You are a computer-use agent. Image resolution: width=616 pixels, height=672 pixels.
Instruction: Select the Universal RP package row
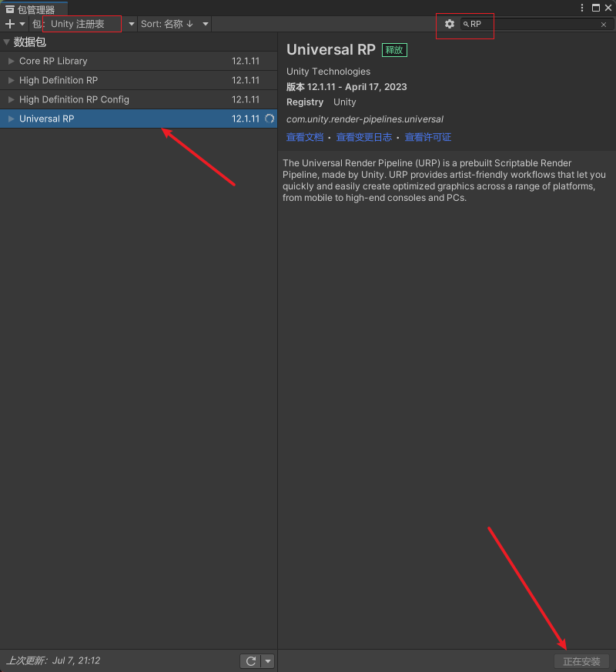[x=139, y=119]
